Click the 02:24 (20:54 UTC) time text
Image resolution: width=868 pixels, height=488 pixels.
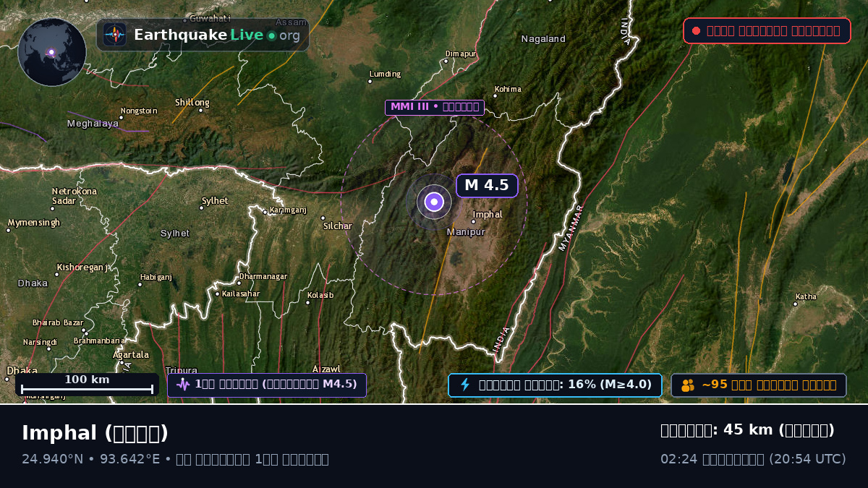point(753,459)
